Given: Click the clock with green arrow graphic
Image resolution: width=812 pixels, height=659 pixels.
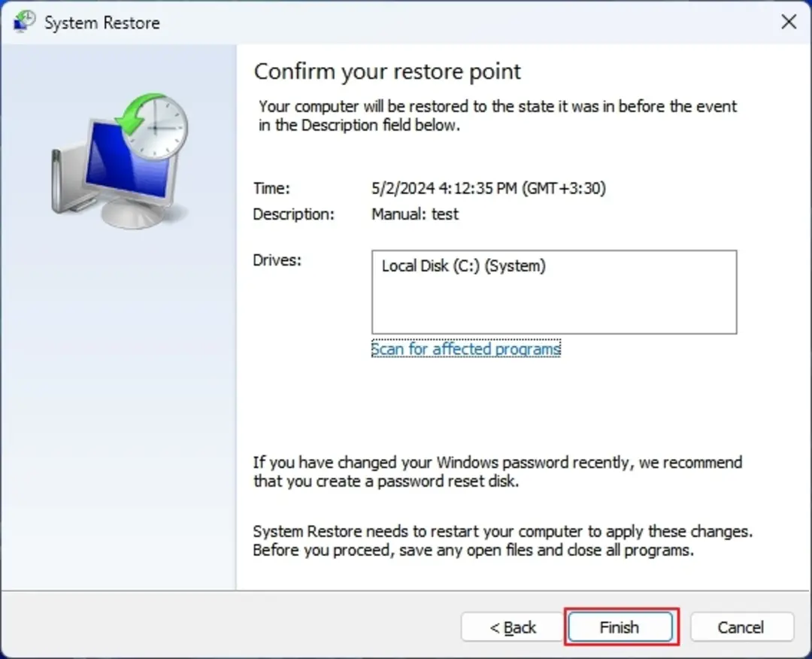Looking at the screenshot, I should click(153, 126).
